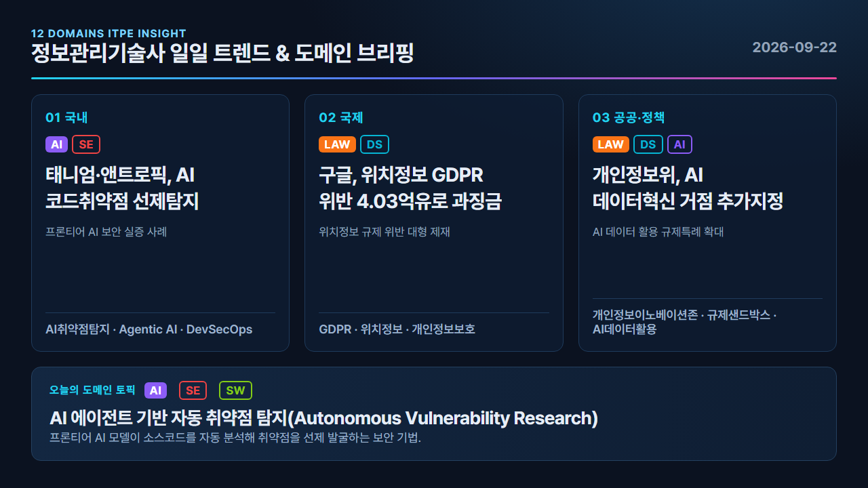Click the AI tag in the 01 국내 card
The image size is (868, 488).
tap(57, 144)
